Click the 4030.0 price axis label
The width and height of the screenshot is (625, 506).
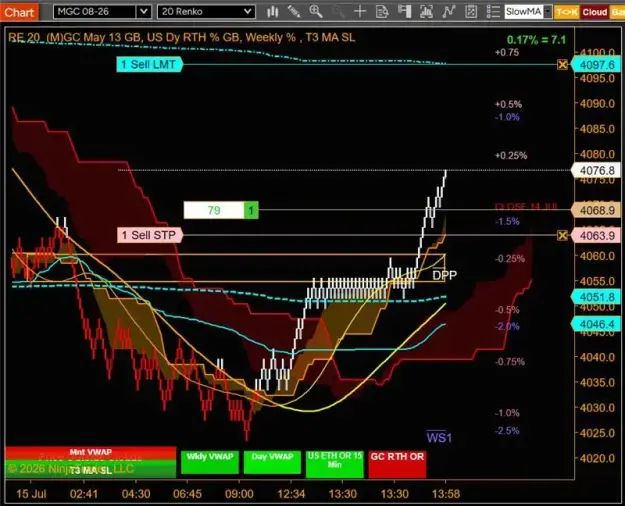point(597,408)
